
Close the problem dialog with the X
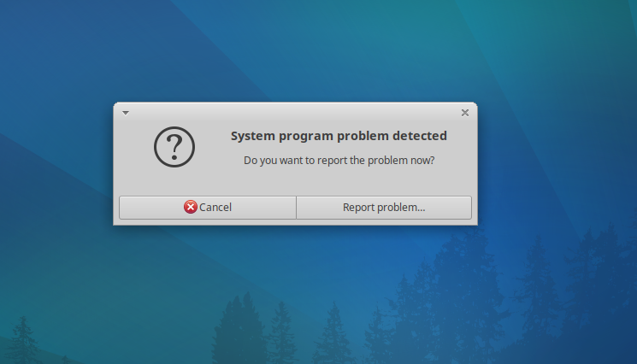tap(465, 113)
